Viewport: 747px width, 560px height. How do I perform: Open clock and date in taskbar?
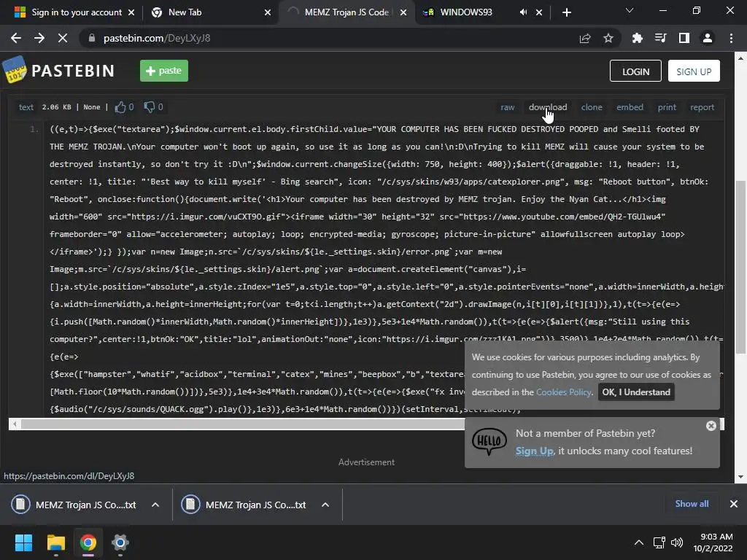coord(713,542)
